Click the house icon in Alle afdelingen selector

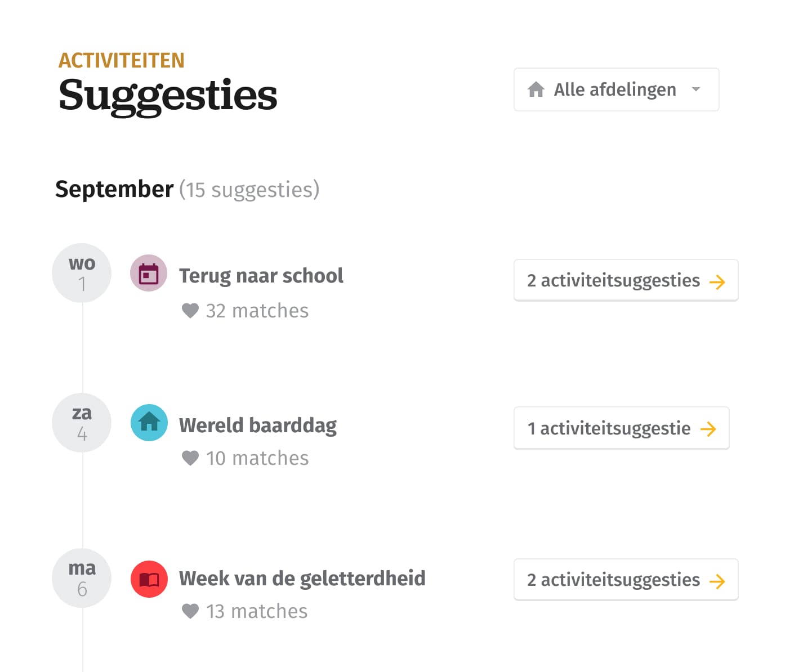pos(536,89)
